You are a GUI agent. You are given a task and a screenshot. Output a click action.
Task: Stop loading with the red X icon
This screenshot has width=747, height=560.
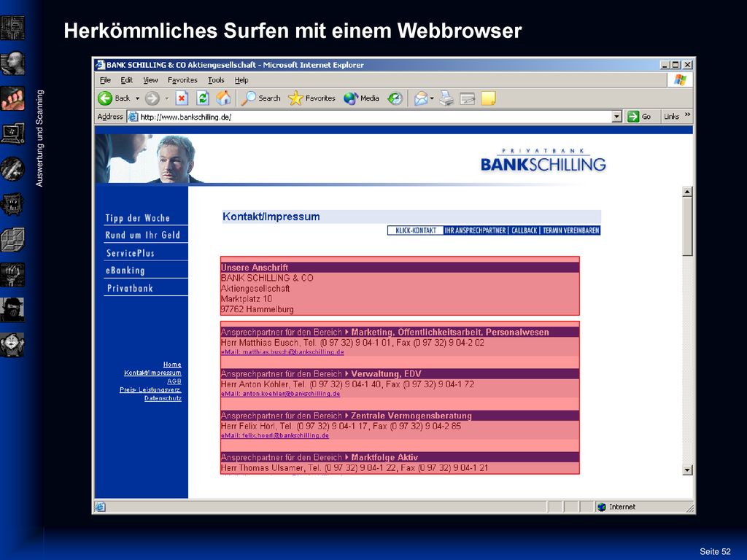click(182, 98)
